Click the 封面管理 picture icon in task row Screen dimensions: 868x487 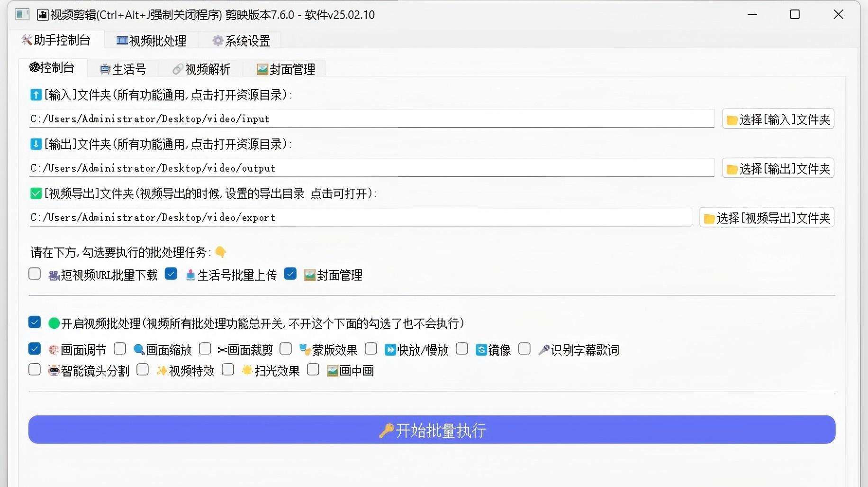pyautogui.click(x=310, y=275)
